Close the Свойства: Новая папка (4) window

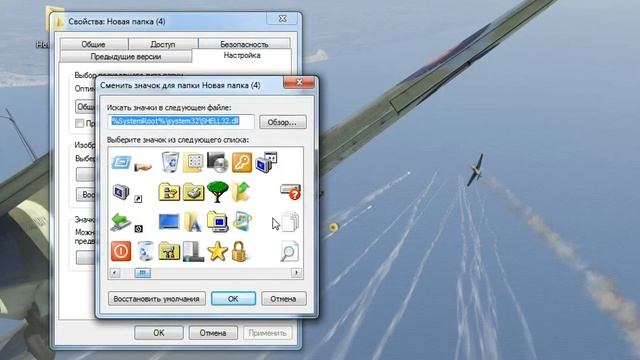pos(282,19)
